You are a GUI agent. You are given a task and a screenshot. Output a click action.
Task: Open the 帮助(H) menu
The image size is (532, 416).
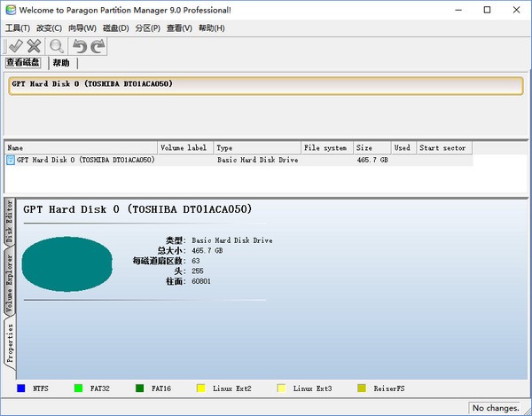click(x=211, y=28)
